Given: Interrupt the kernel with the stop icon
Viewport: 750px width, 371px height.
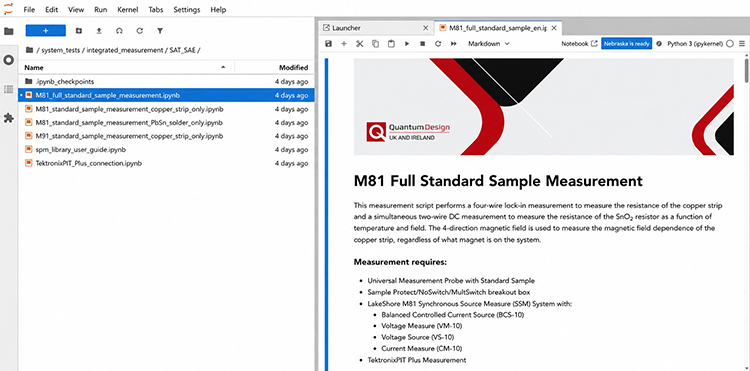Looking at the screenshot, I should [x=422, y=44].
